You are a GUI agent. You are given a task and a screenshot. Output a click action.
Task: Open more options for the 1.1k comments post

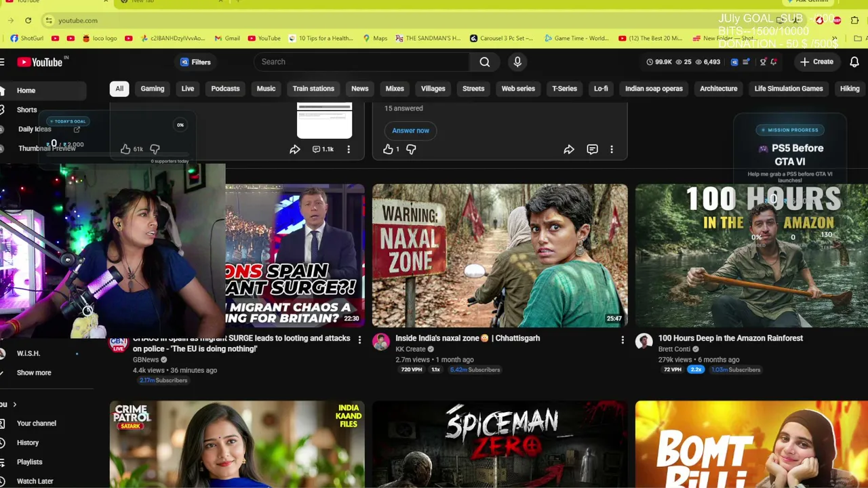point(349,149)
